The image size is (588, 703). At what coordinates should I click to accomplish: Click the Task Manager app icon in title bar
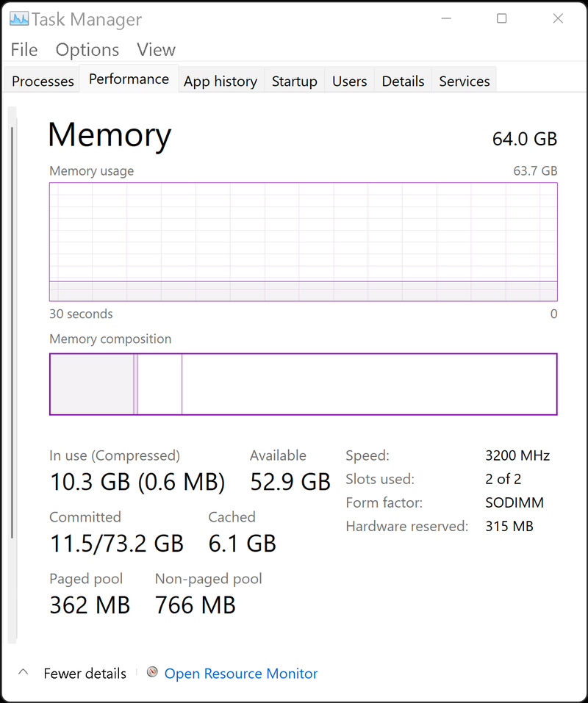19,19
